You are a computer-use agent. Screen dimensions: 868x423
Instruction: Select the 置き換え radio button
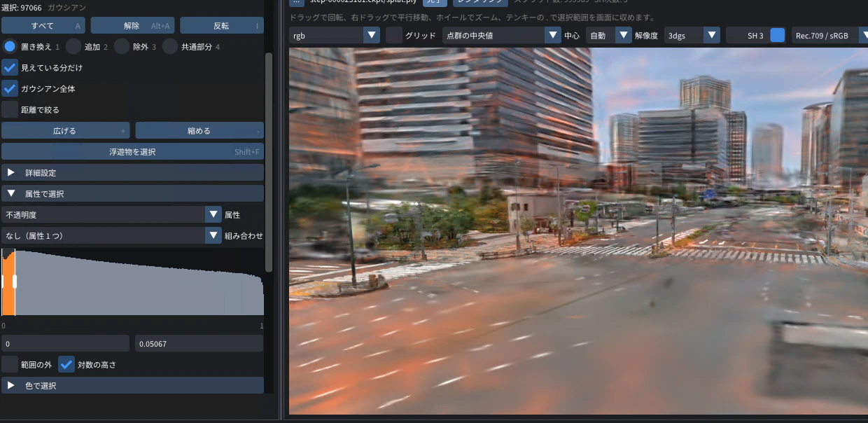coord(10,47)
